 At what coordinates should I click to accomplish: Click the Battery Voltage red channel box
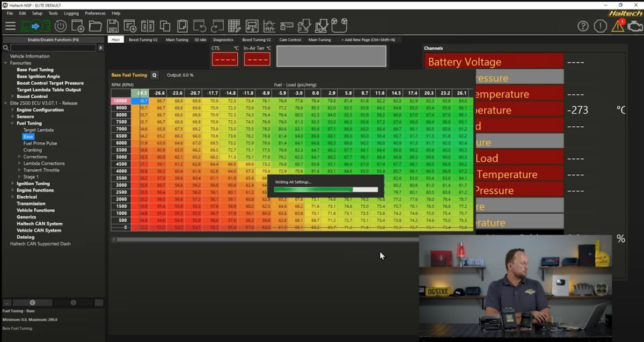(x=494, y=62)
